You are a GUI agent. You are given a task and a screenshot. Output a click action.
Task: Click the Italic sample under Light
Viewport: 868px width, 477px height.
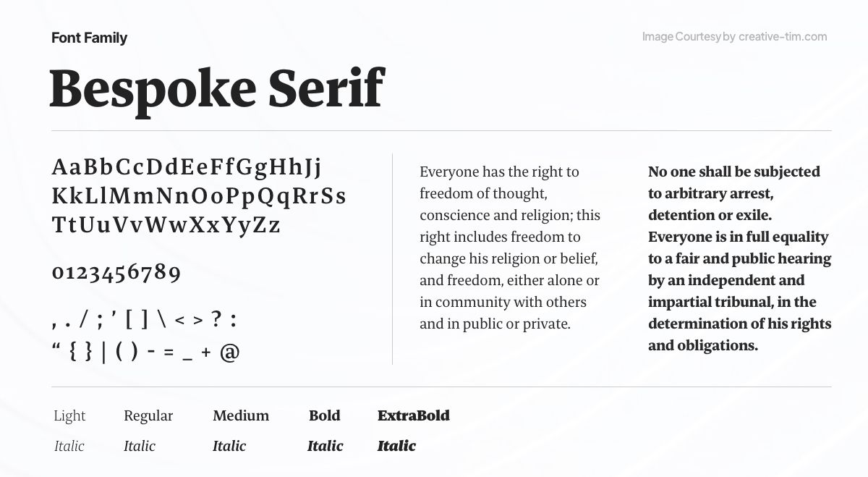[69, 446]
